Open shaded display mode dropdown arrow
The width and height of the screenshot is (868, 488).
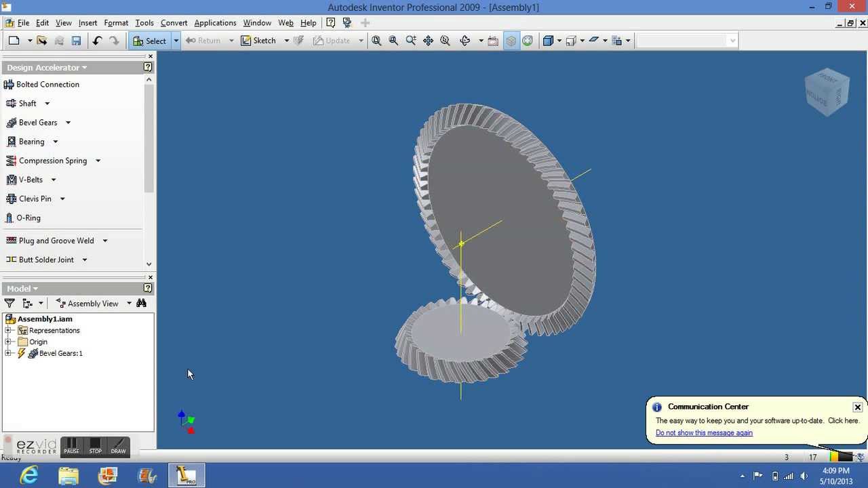pos(559,41)
